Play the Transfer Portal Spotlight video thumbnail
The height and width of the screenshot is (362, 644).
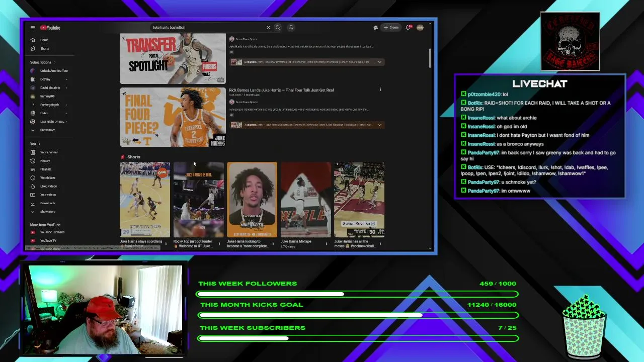click(173, 58)
